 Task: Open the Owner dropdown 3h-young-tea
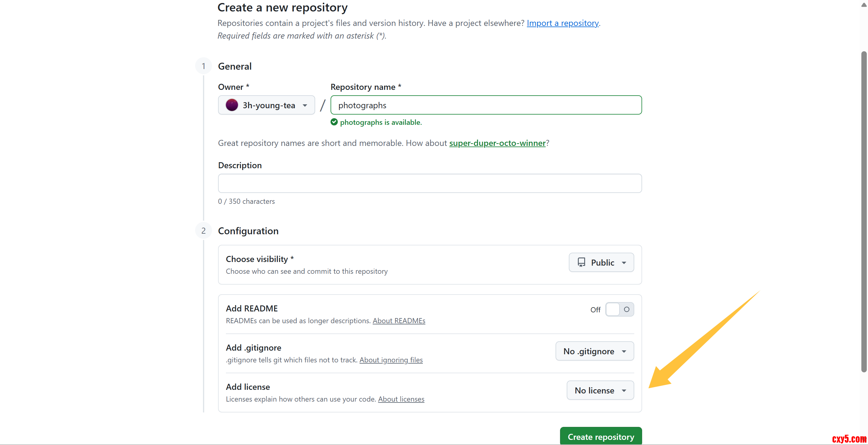(x=267, y=105)
